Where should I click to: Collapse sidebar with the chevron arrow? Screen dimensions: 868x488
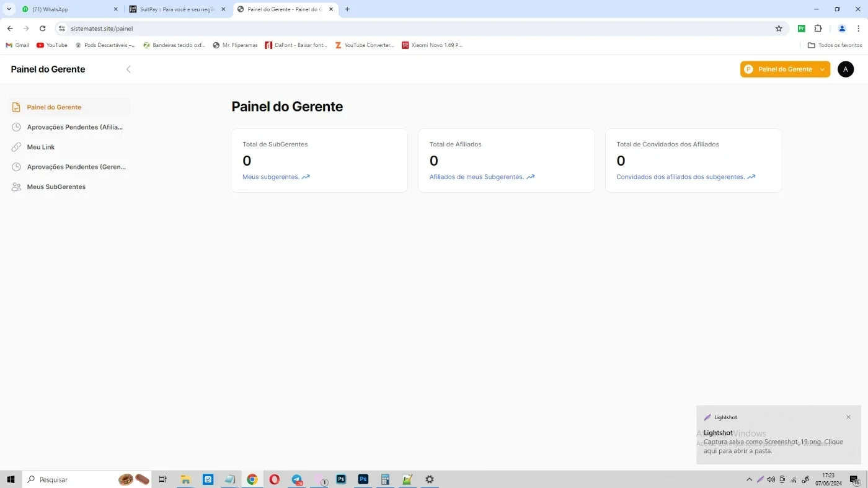(x=128, y=69)
